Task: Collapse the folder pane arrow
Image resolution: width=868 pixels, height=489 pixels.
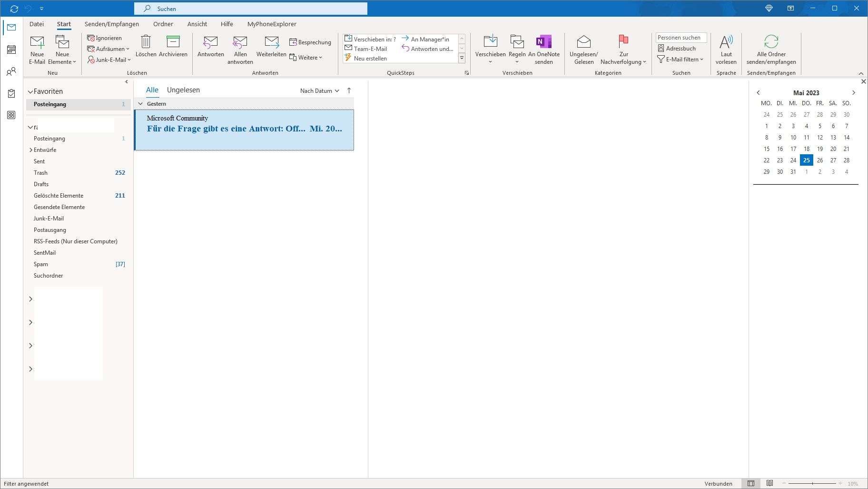Action: tap(126, 82)
